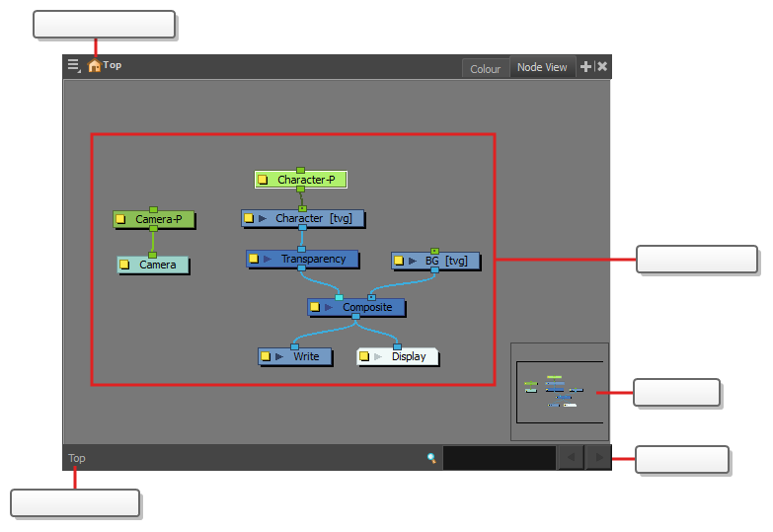Expand the BG [tvg] node arrow
This screenshot has height=532, width=773.
(413, 262)
